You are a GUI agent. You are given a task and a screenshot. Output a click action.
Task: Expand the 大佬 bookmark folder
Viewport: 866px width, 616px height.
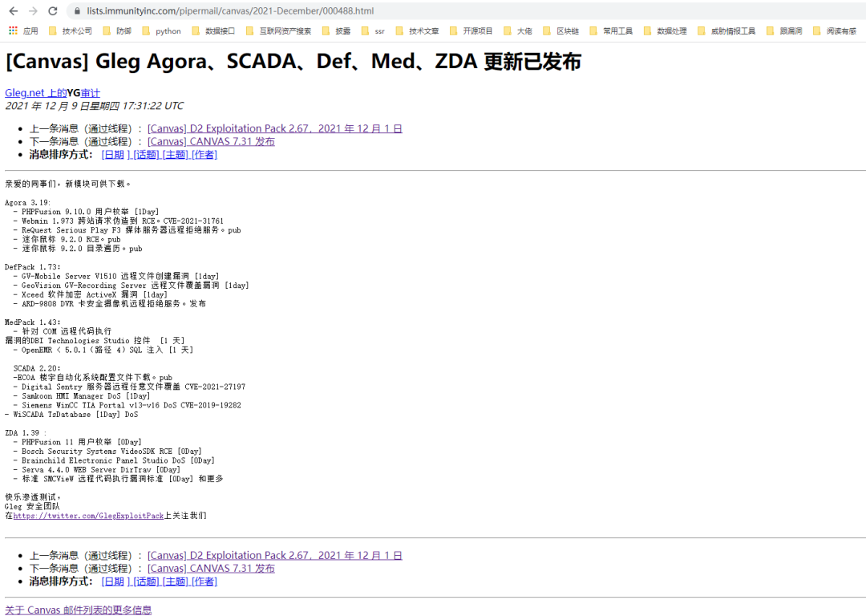pos(517,31)
